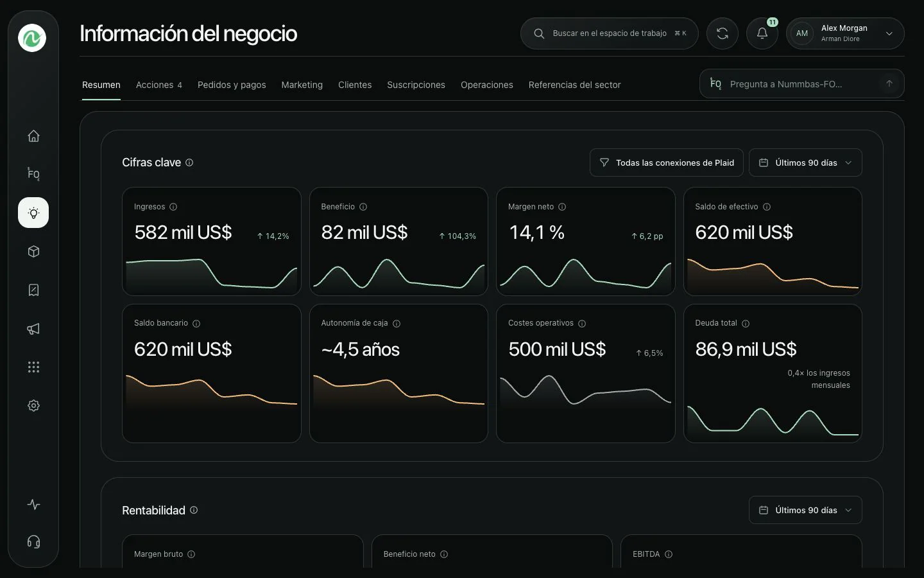Open the headset support sidebar icon
The image size is (924, 578).
coord(33,542)
